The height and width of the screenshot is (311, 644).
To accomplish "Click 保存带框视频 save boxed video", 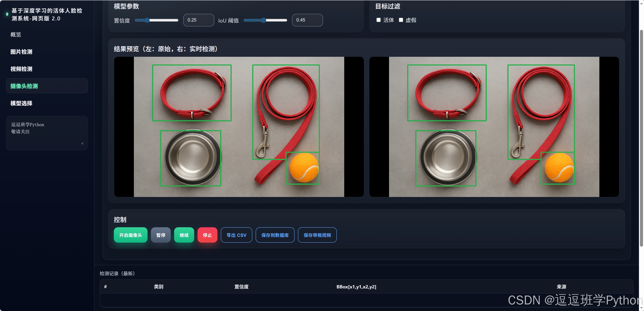I will point(317,235).
